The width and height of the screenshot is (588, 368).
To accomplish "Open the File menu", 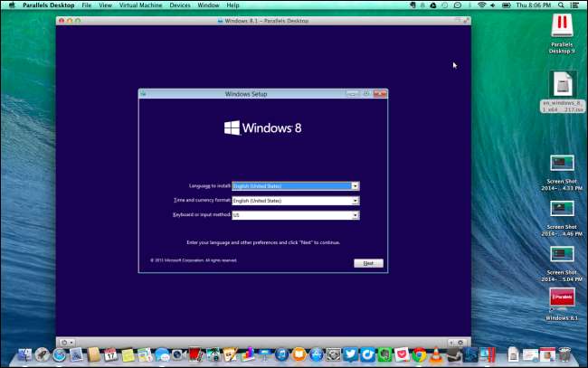I will coord(86,5).
